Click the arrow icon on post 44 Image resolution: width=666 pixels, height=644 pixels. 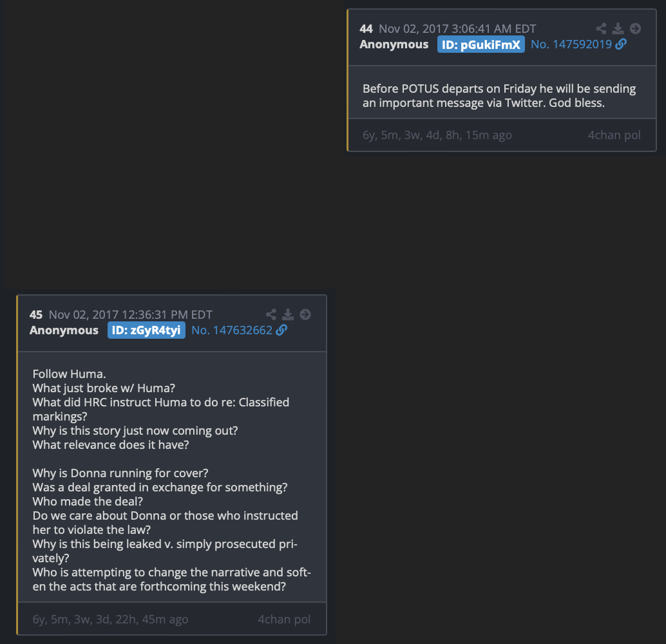coord(636,28)
